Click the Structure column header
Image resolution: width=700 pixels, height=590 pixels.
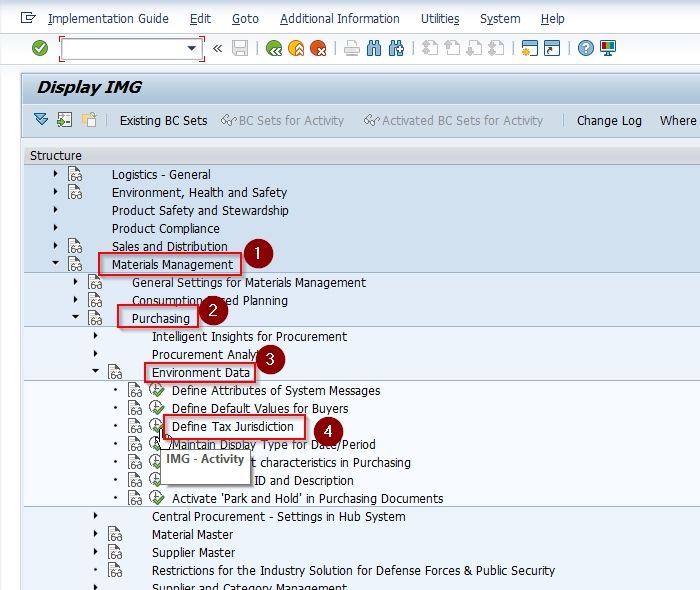55,155
